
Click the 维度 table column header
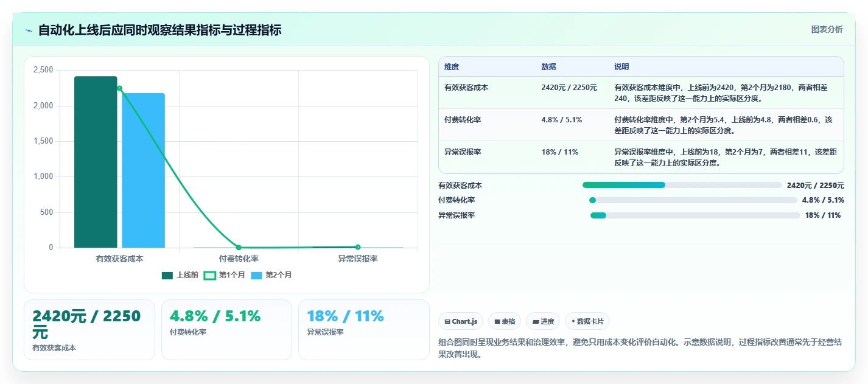(452, 67)
